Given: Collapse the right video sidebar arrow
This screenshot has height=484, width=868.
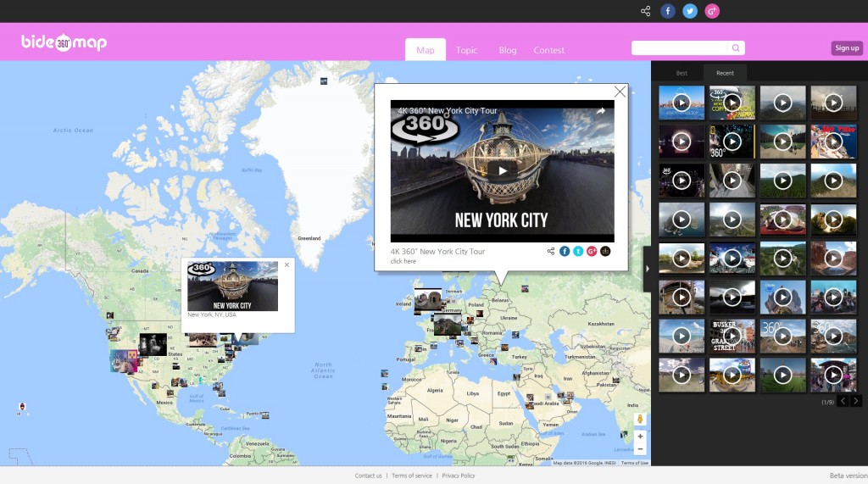Looking at the screenshot, I should coord(647,270).
